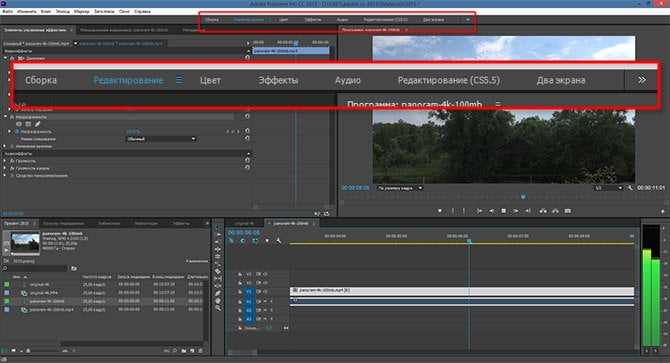
Task: Open the Клип menu
Action: coord(46,12)
